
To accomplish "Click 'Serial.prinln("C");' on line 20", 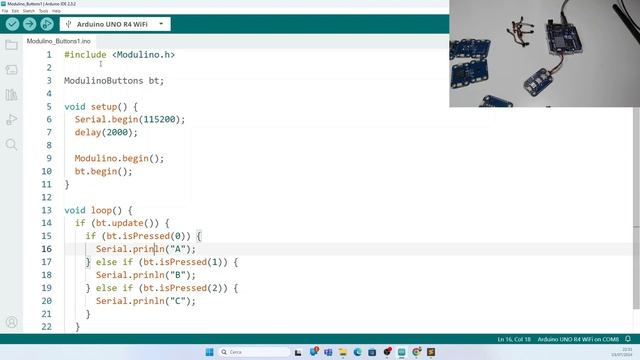I will tap(146, 301).
